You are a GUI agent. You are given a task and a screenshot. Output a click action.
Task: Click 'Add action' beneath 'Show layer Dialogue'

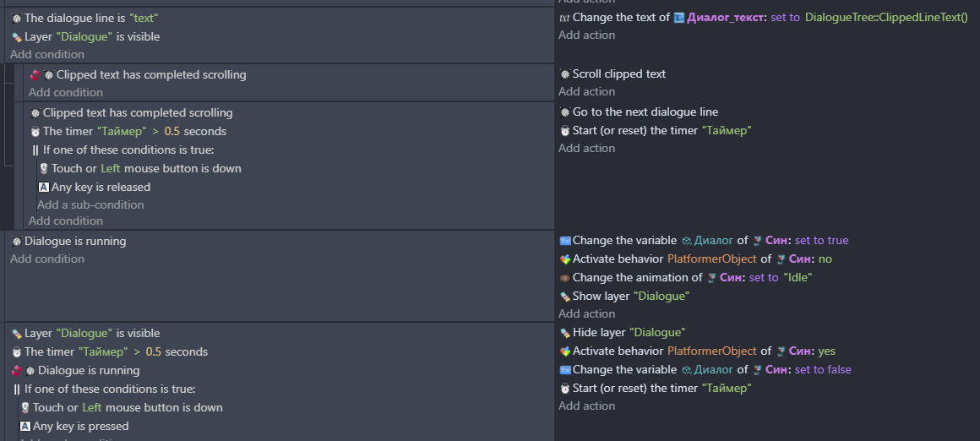(586, 313)
